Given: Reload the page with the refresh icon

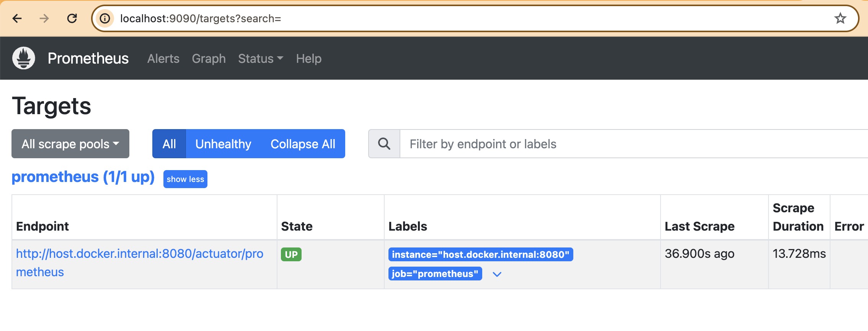Looking at the screenshot, I should tap(72, 18).
